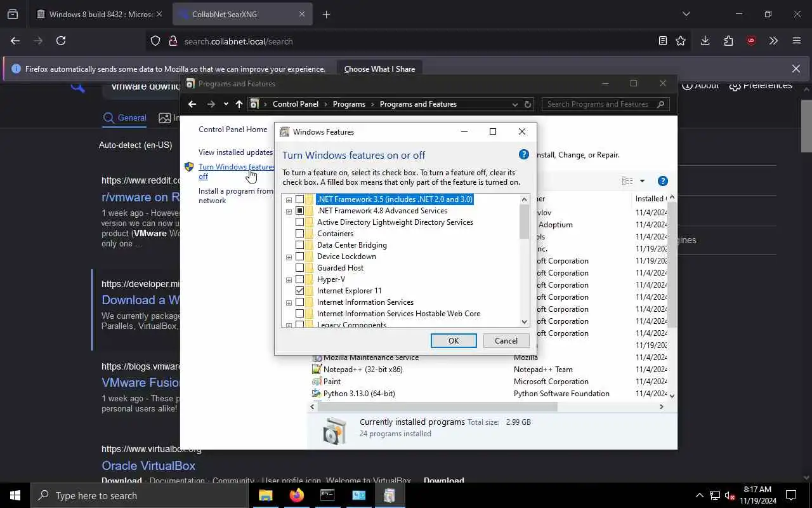Enable the Containers feature checkbox

pyautogui.click(x=300, y=234)
